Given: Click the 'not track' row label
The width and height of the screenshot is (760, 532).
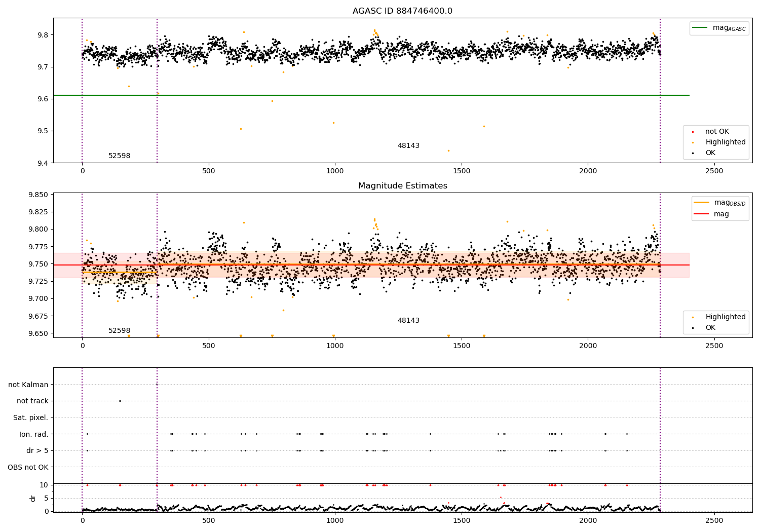Looking at the screenshot, I should click(x=32, y=401).
